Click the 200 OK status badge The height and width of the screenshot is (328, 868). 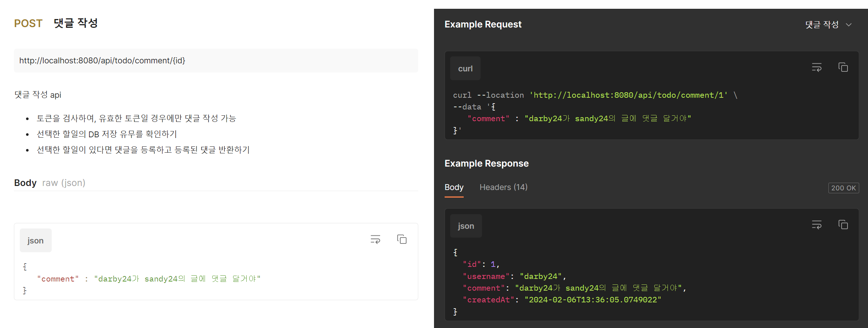click(843, 188)
